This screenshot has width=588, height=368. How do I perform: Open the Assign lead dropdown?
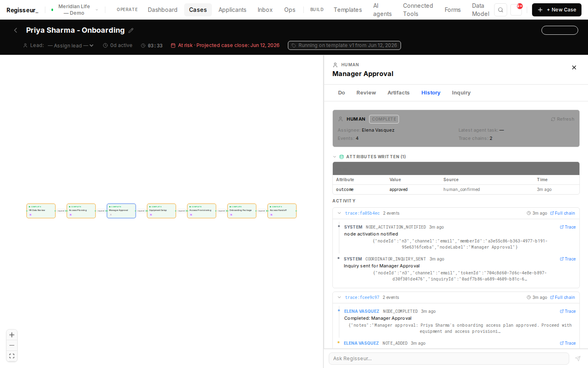pos(71,45)
